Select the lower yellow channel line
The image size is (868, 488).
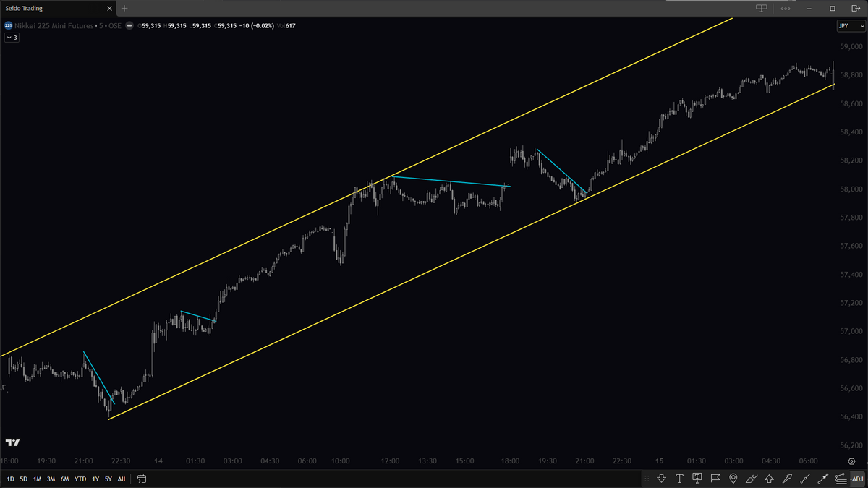coord(470,252)
